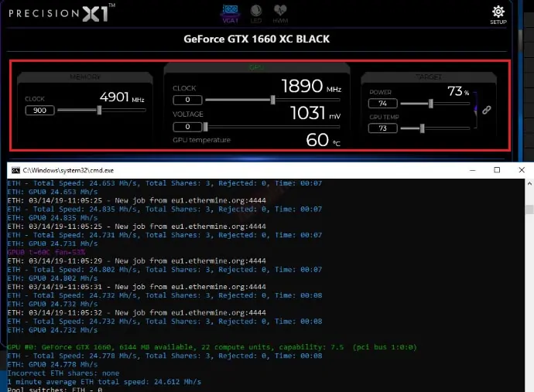Viewport: 534px width, 392px height.
Task: Open the HWM monitoring tab
Action: tap(280, 14)
